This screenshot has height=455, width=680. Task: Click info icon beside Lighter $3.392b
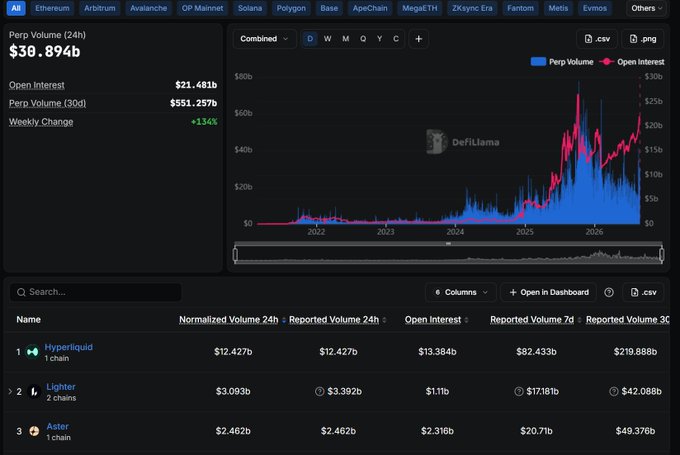[320, 391]
